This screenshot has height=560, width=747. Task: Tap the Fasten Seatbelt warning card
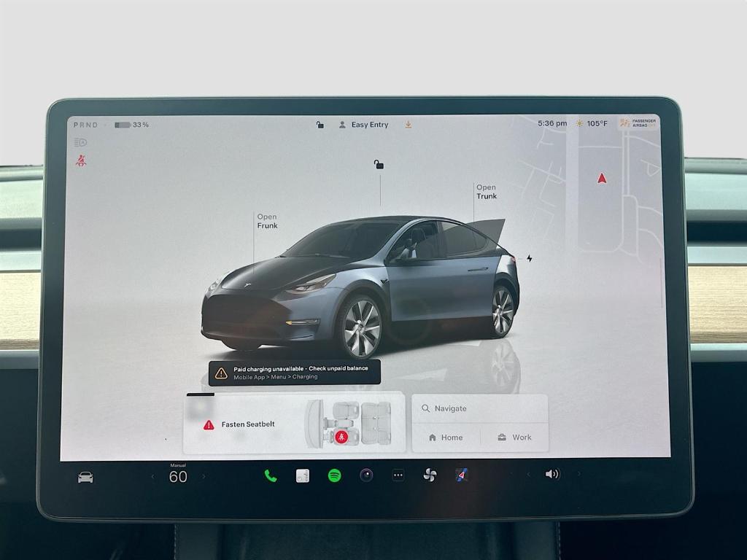coord(294,424)
